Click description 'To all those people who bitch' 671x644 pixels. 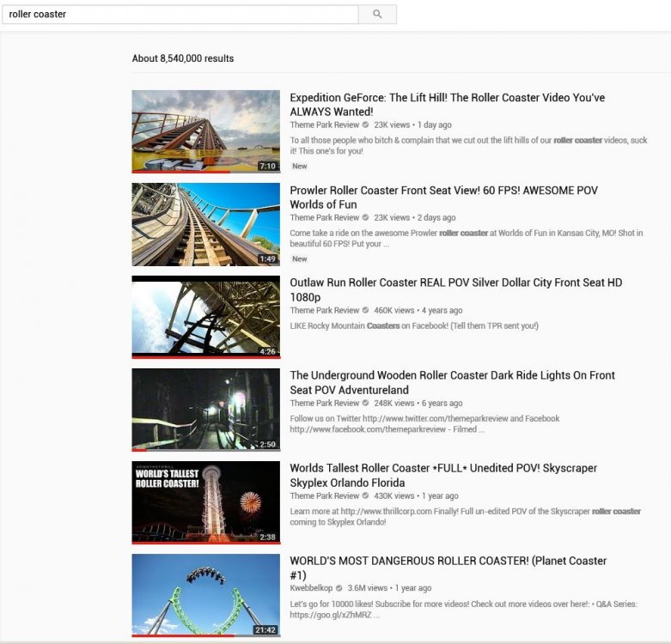tap(468, 145)
